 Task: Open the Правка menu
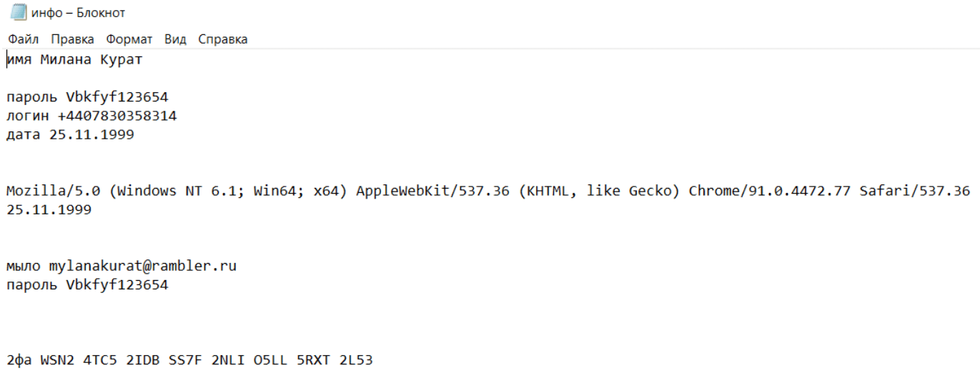pyautogui.click(x=72, y=39)
